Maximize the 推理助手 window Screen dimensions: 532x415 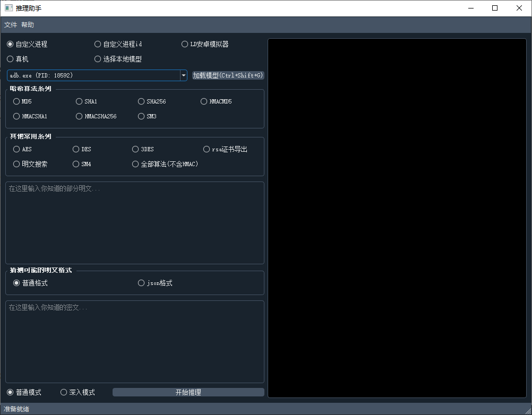pos(495,8)
